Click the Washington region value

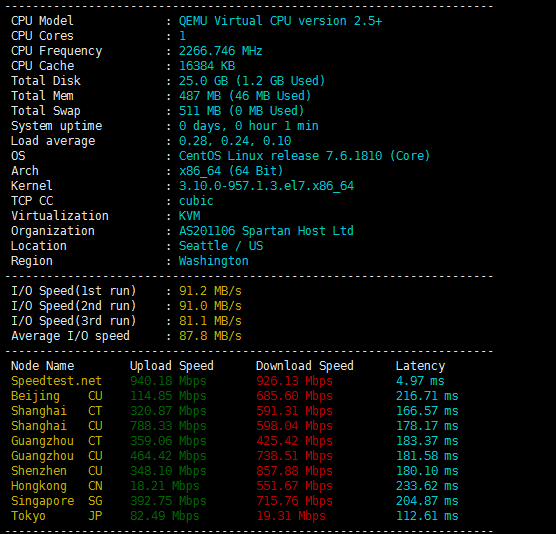click(213, 261)
